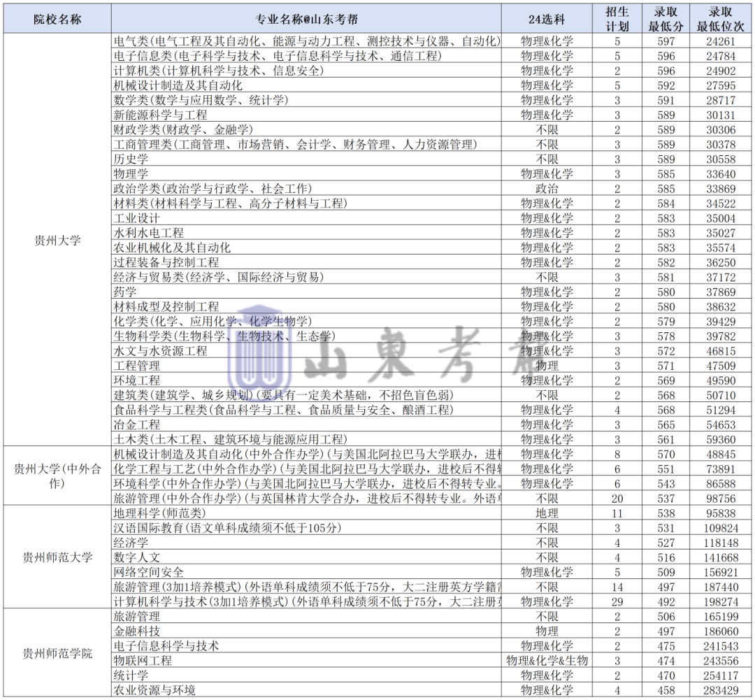
Task: Select the minimum score 597 cell
Action: [x=666, y=41]
